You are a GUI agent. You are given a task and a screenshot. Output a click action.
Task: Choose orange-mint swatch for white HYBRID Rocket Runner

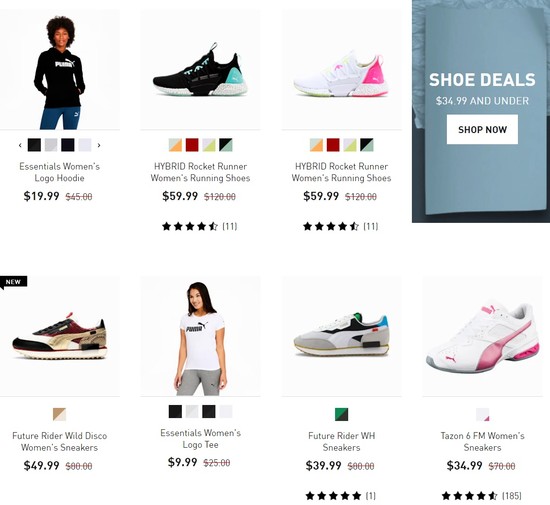(x=316, y=145)
